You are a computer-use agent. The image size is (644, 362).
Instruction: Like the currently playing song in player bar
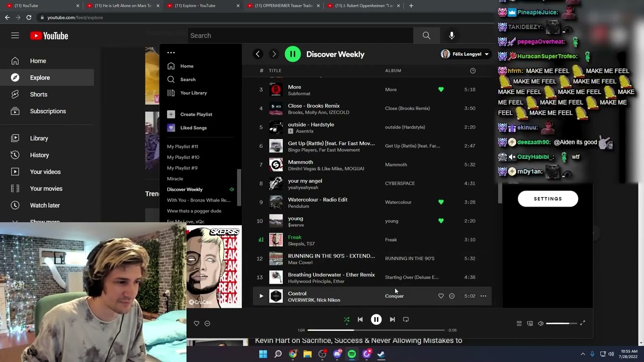click(197, 323)
